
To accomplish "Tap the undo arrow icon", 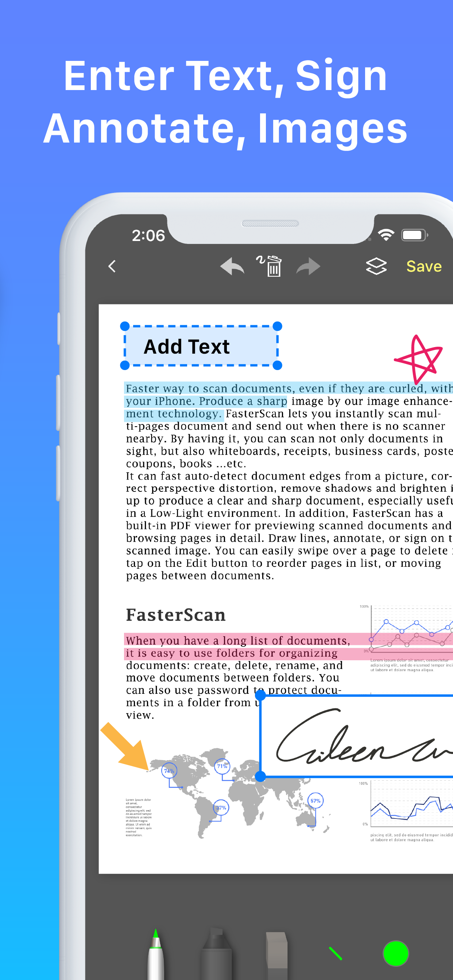I will pos(232,266).
